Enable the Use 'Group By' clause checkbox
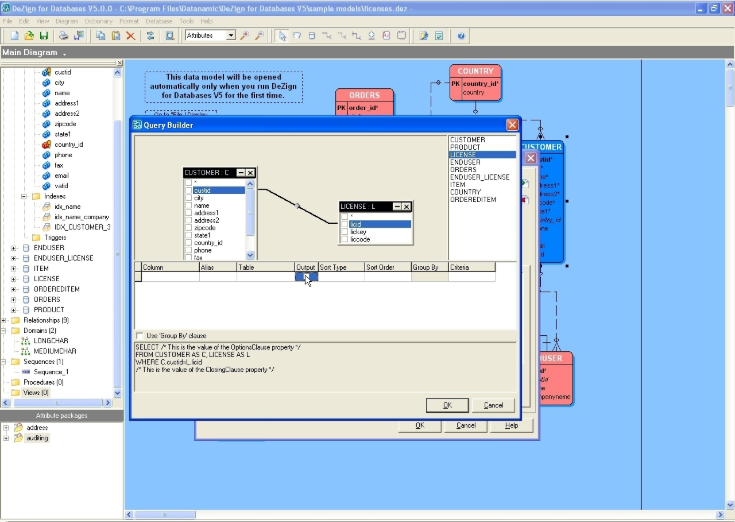The image size is (735, 522). coord(139,335)
